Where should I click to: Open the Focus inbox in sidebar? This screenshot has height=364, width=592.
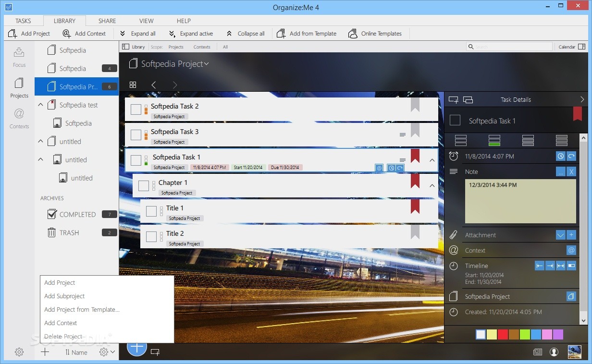19,56
